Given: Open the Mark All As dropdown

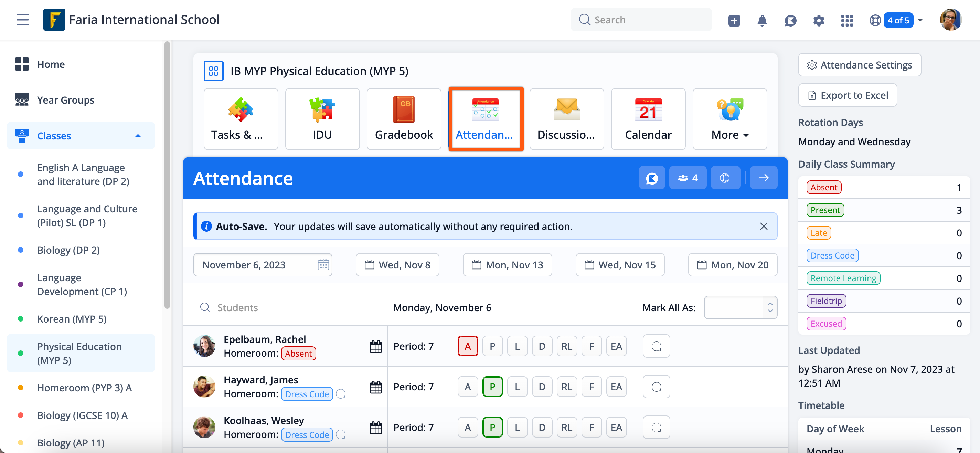Looking at the screenshot, I should tap(740, 308).
